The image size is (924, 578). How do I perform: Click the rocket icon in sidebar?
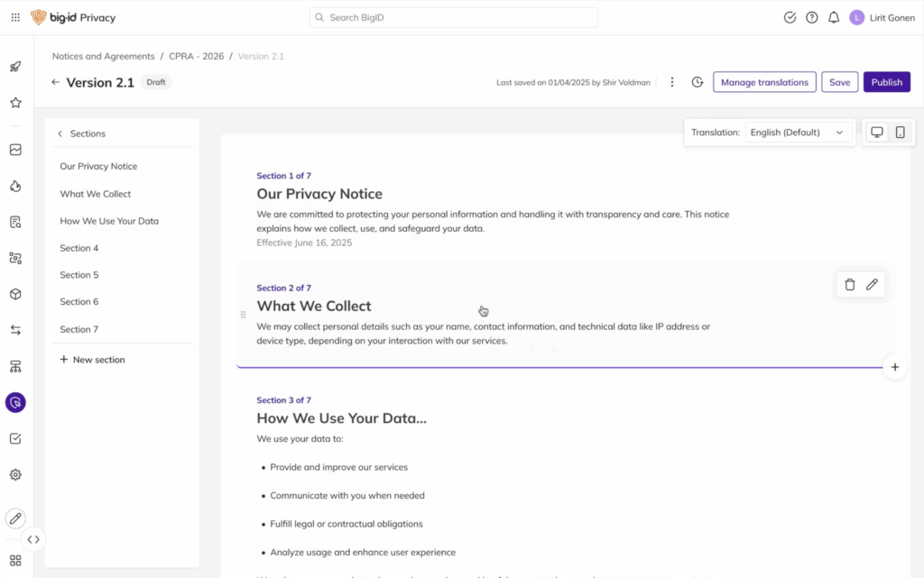pyautogui.click(x=15, y=67)
